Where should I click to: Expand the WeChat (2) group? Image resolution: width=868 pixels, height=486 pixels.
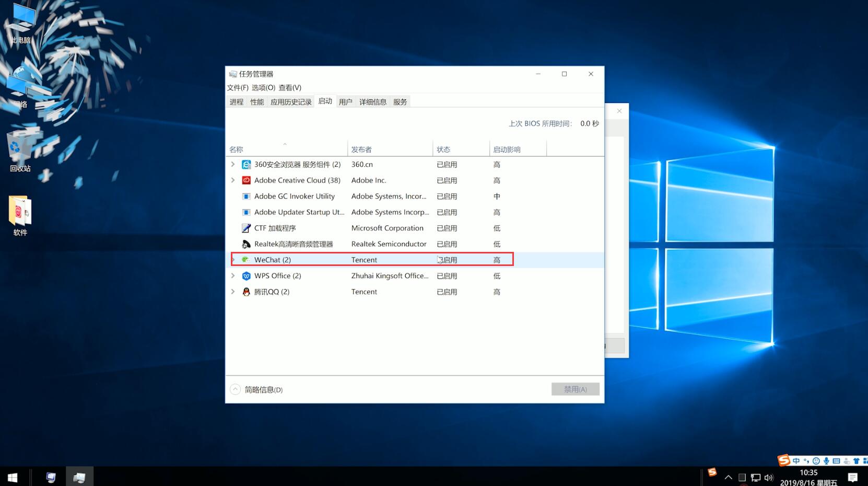click(x=233, y=260)
